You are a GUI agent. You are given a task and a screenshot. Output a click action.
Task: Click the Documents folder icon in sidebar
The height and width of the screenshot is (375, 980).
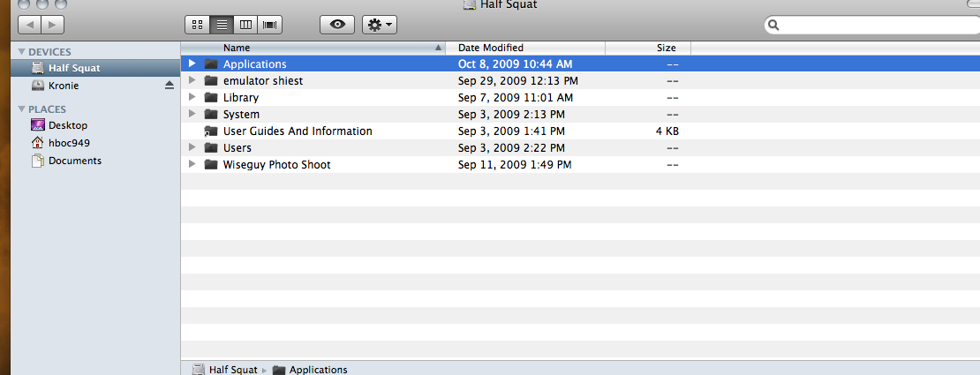click(x=37, y=161)
